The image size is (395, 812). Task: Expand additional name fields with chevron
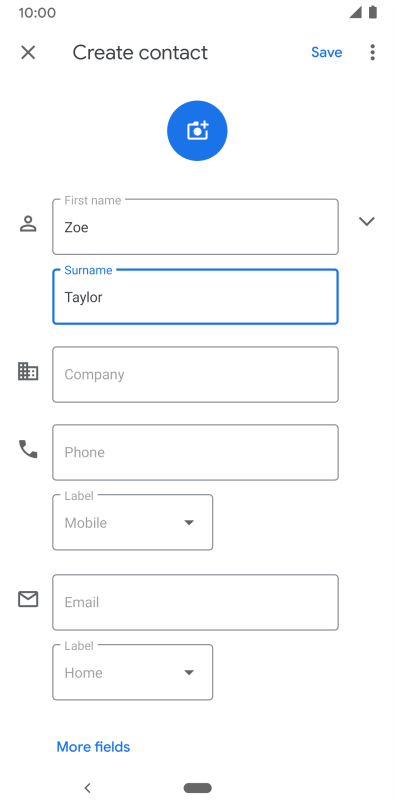367,222
